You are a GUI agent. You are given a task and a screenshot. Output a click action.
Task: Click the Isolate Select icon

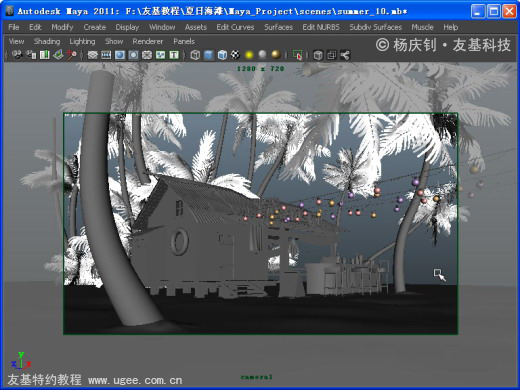pyautogui.click(x=297, y=55)
